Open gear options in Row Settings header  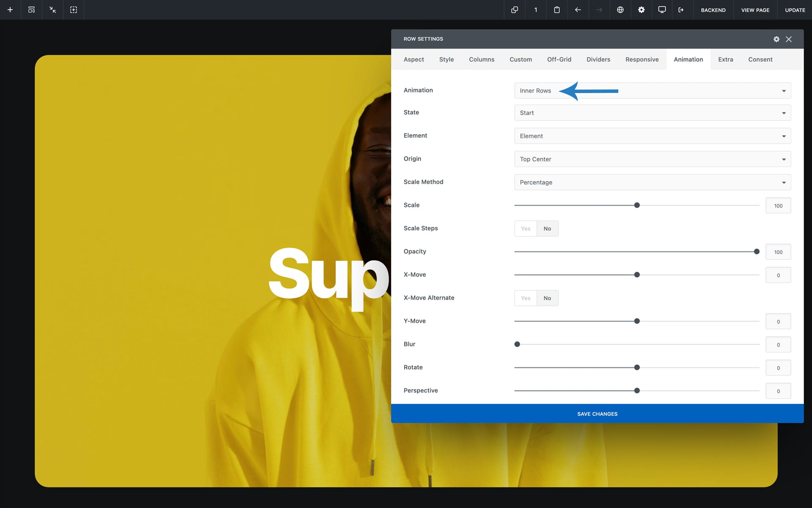[x=776, y=39]
